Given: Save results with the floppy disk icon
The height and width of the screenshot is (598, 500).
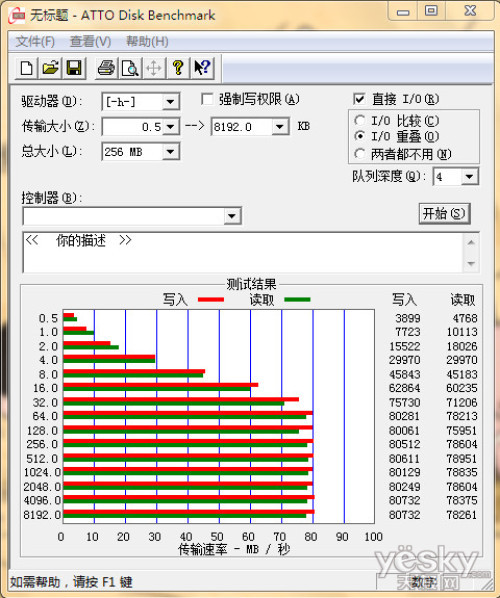Looking at the screenshot, I should click(x=74, y=68).
